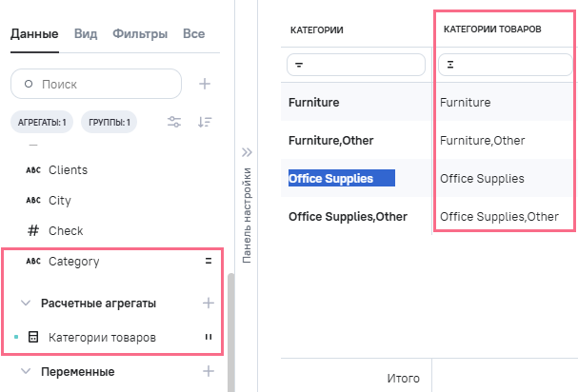The image size is (578, 392).
Task: Toggle the ГРУППЫ: 1 filter chip
Action: tap(110, 122)
